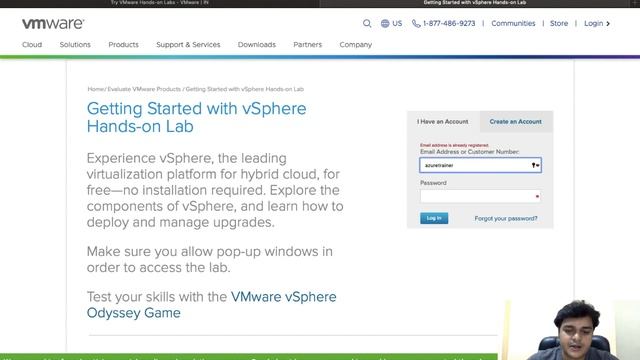Click the Getting Started with vSphere Hands-on Lab heading
Screen dimensions: 640x360
196,118
